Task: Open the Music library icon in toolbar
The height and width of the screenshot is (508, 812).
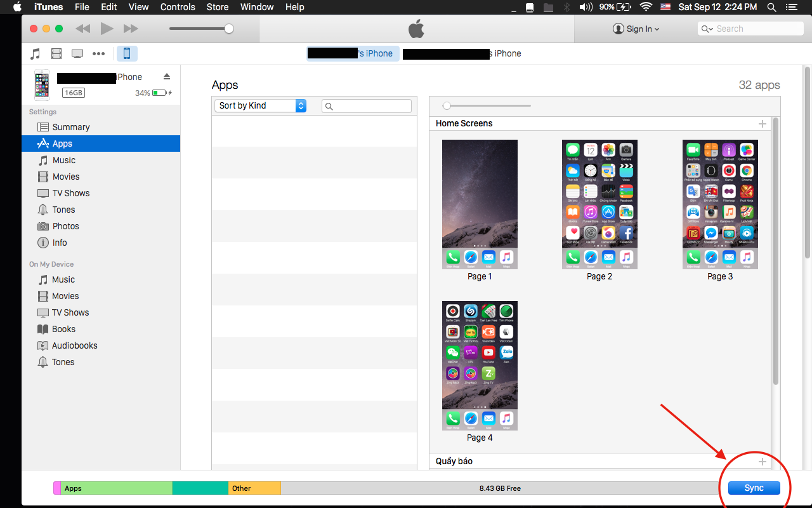Action: 36,53
